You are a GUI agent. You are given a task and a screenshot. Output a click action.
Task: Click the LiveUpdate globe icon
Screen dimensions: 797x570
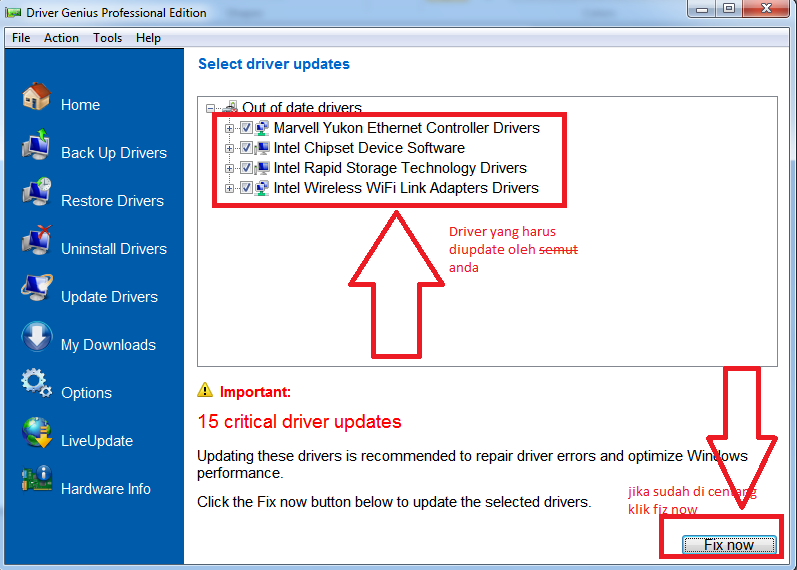pos(37,432)
